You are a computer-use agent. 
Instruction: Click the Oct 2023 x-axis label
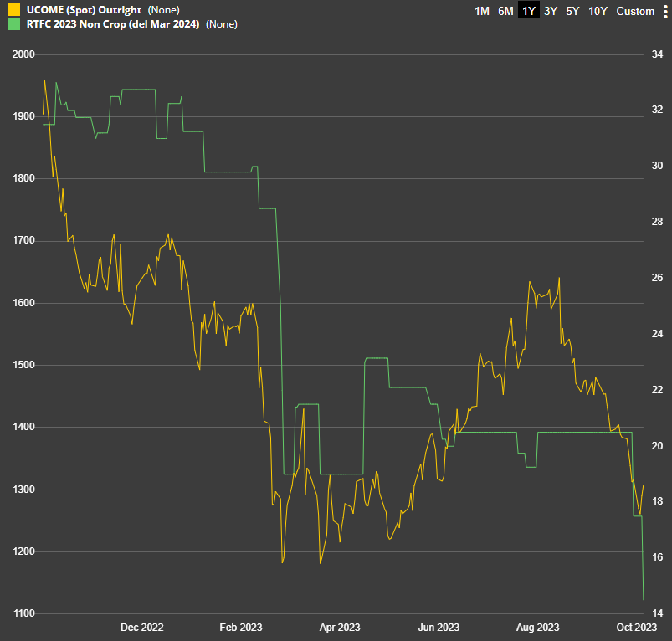(x=636, y=628)
